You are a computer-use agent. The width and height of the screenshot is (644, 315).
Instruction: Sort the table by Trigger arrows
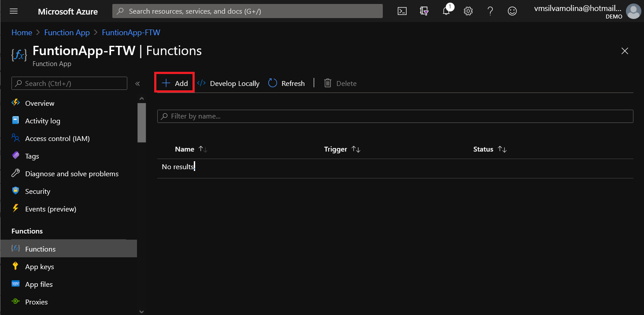356,149
